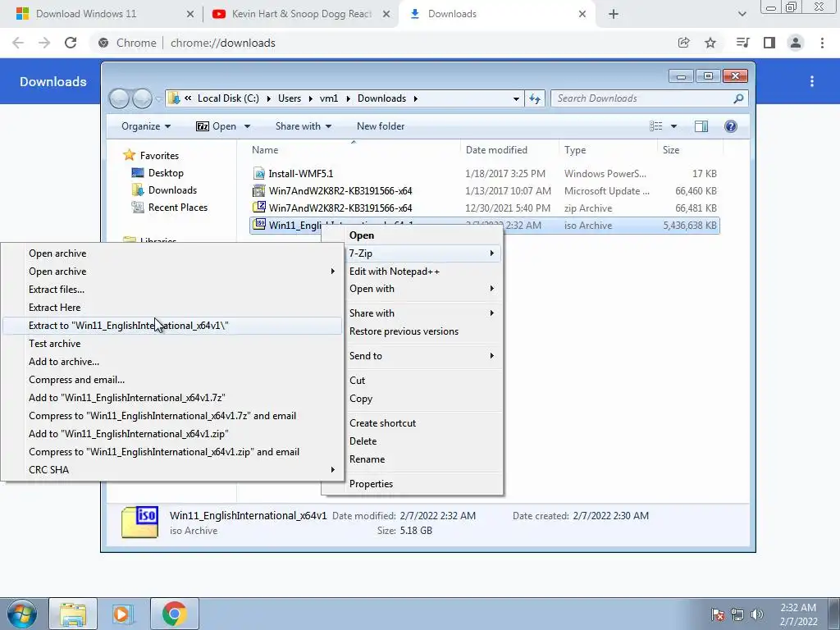This screenshot has height=630, width=840.
Task: Select Downloads in Favorites
Action: click(164, 190)
